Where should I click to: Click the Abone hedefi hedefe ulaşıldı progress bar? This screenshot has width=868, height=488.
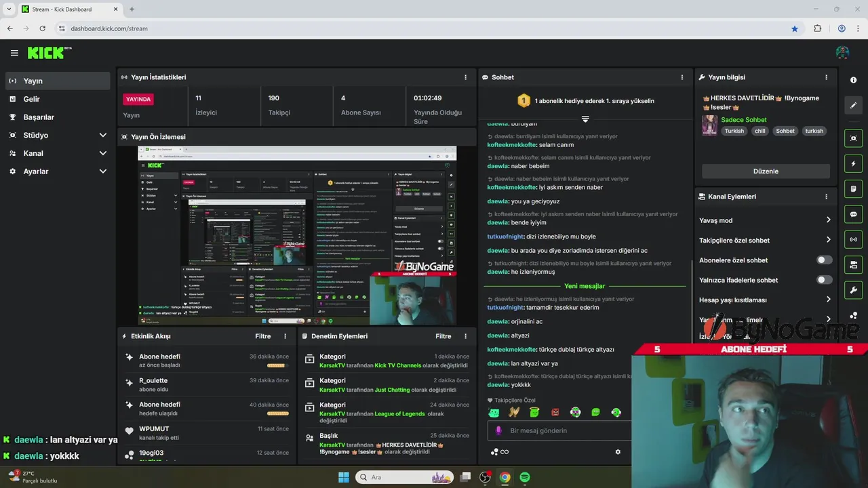click(278, 413)
